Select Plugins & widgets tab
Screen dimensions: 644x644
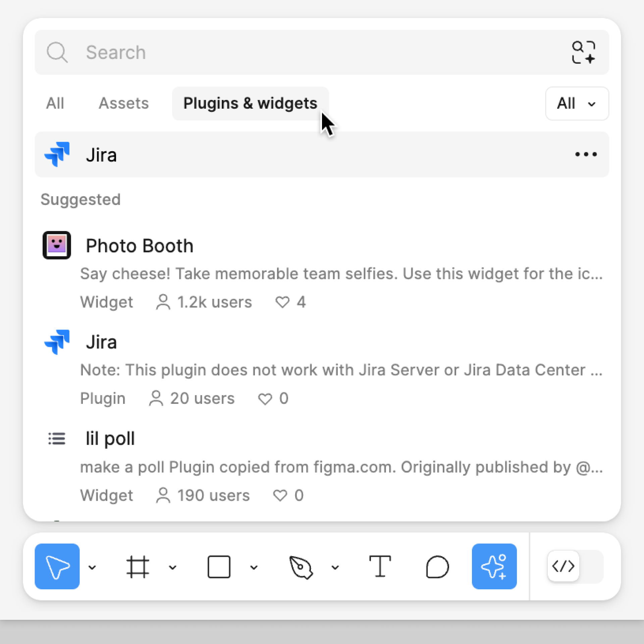250,103
